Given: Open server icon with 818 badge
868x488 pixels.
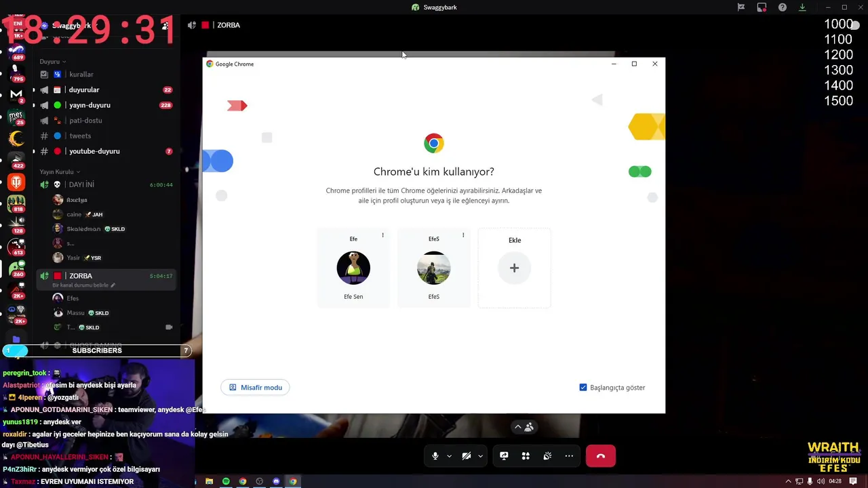Looking at the screenshot, I should tap(16, 203).
